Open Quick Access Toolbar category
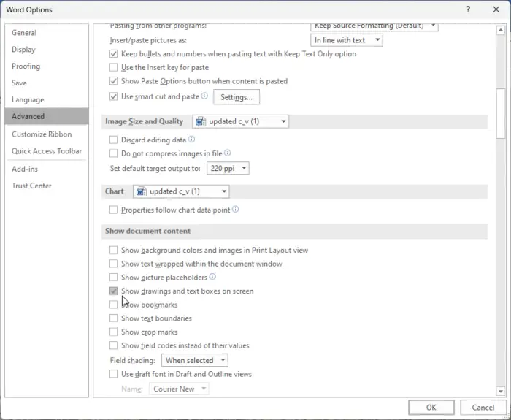The width and height of the screenshot is (511, 420). point(47,151)
